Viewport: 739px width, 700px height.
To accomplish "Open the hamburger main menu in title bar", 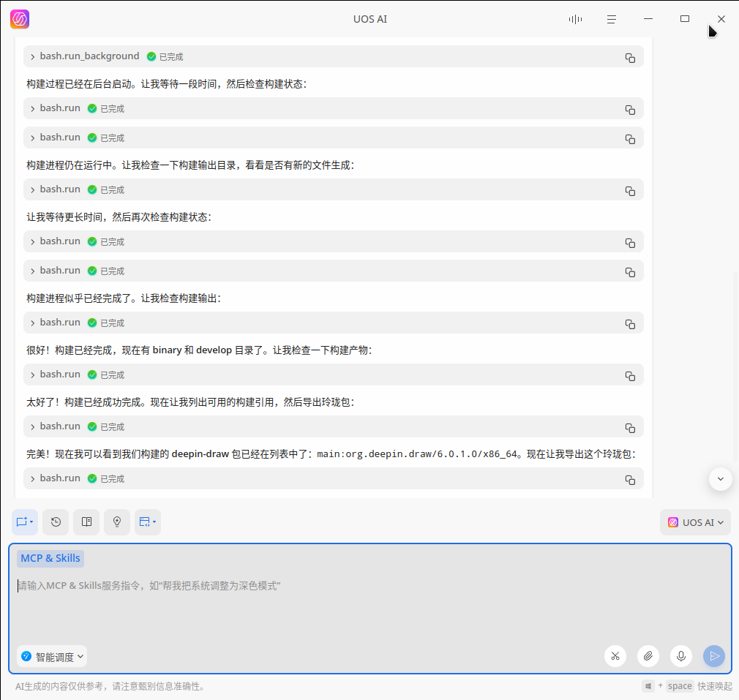I will (611, 19).
